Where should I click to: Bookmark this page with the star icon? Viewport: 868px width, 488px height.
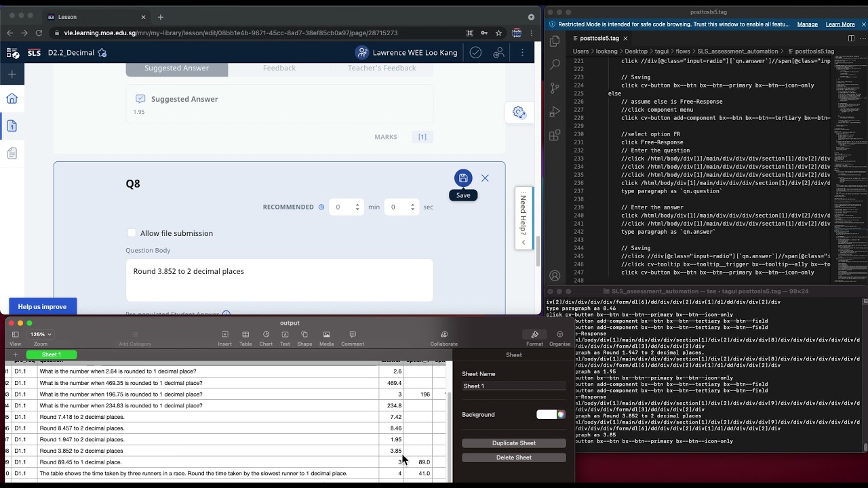pos(498,33)
